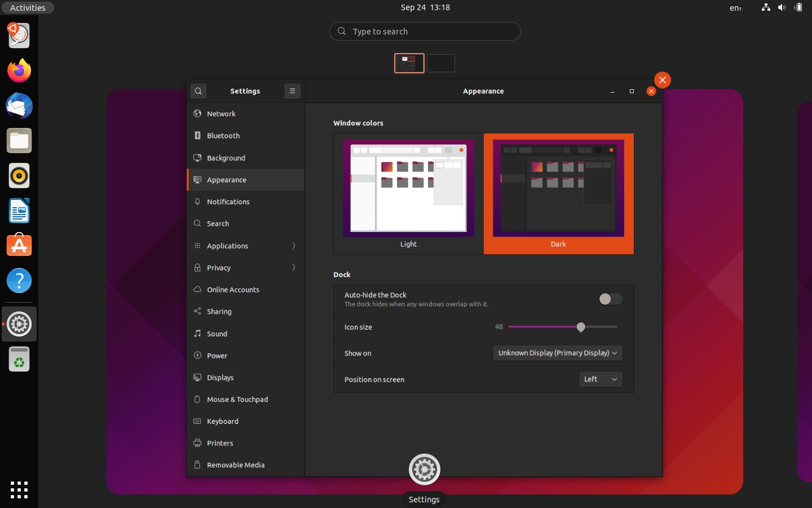Launch LibreOffice Writer from the dock
812x508 pixels.
(19, 211)
